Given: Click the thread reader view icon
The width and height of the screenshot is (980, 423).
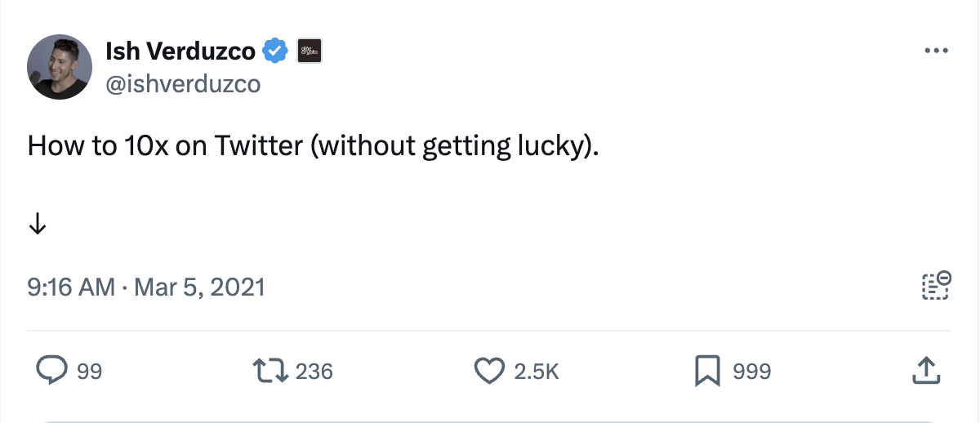Looking at the screenshot, I should pos(935,287).
